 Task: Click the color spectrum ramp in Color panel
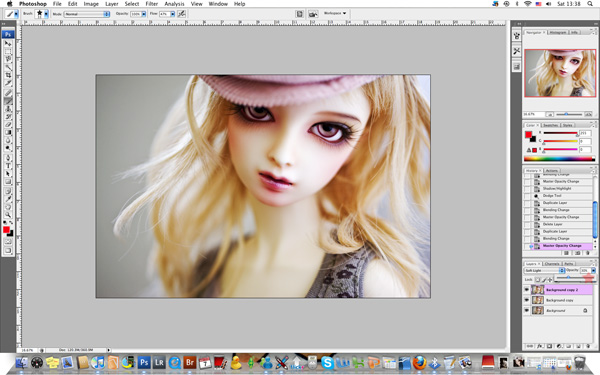point(559,159)
